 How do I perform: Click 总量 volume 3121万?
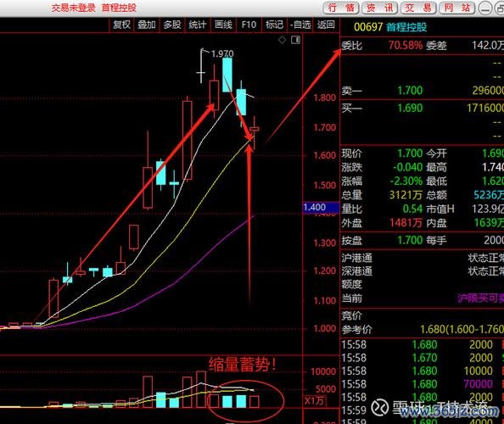(406, 195)
